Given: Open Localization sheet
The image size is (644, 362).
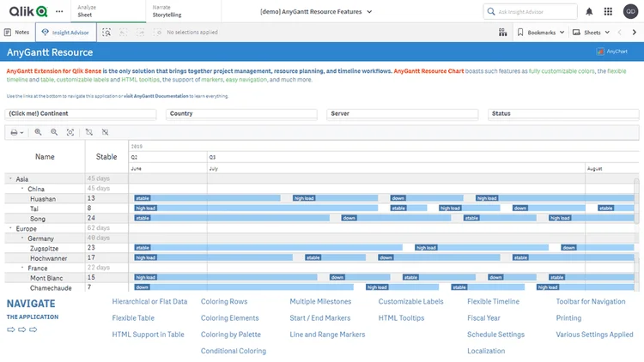Looking at the screenshot, I should 486,351.
